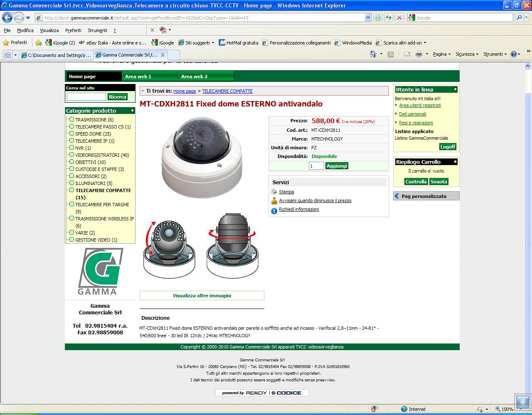Select the TRASMISSIONE (6) category
Screen dimensions: 532x415
[x=94, y=120]
